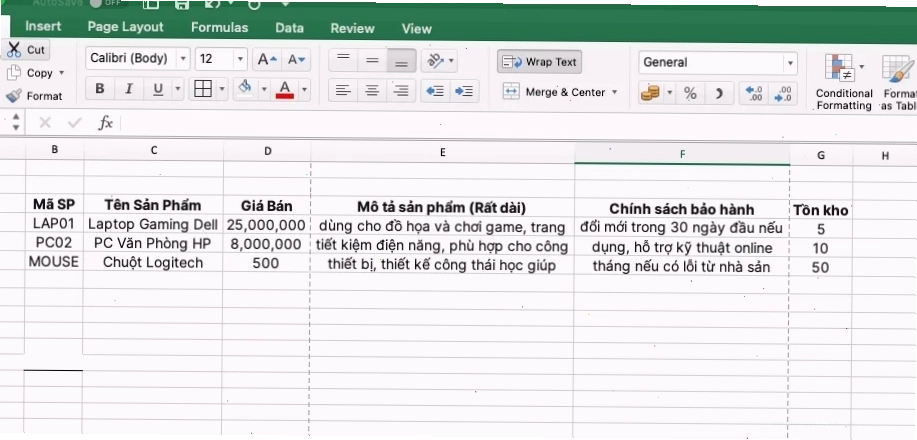Apply percent style
Screen dimensions: 917x440
pos(690,93)
